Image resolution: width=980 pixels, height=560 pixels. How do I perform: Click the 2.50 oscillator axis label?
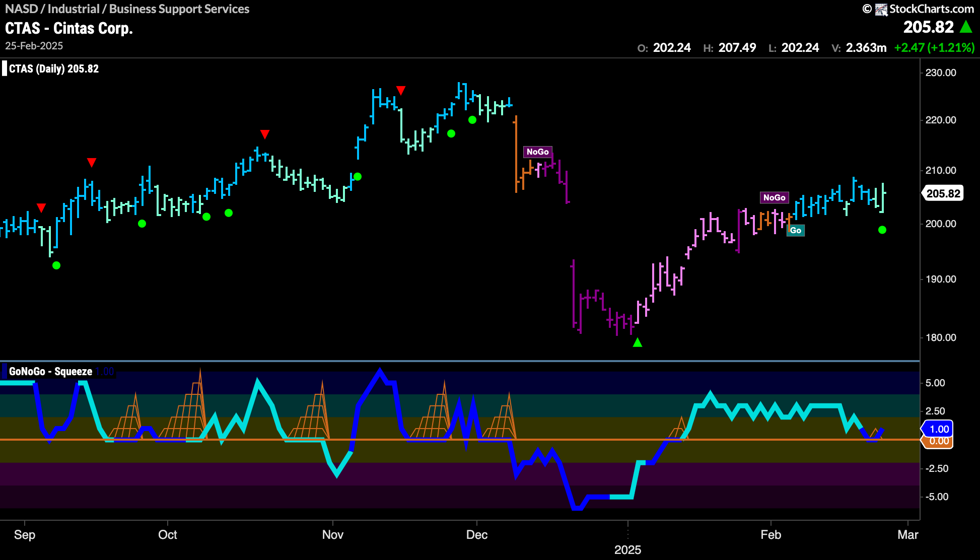click(935, 411)
